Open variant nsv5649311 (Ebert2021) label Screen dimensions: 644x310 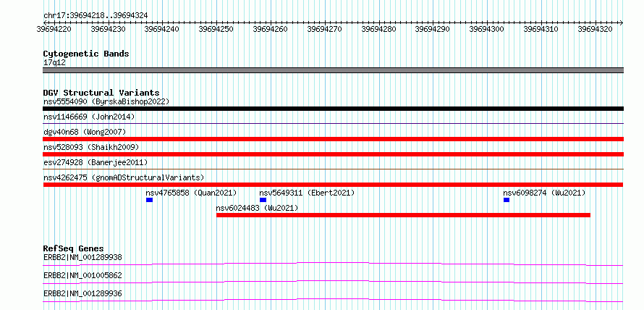coord(308,193)
